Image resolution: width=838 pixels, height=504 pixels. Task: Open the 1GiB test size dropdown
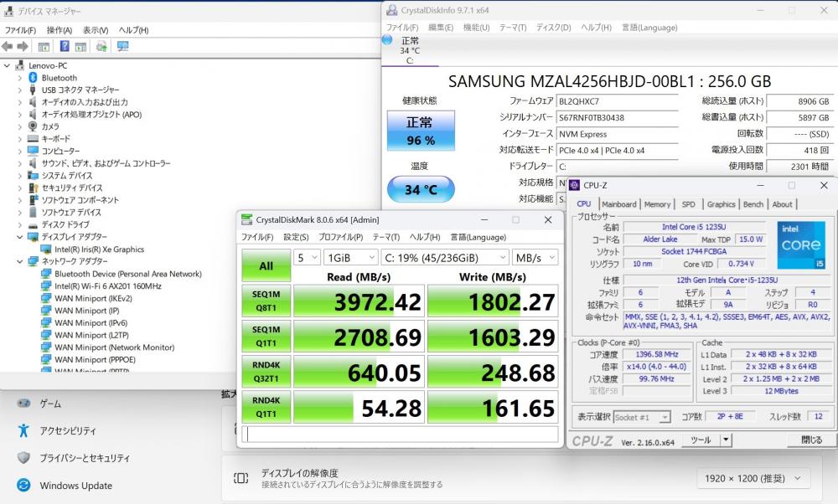(x=349, y=258)
